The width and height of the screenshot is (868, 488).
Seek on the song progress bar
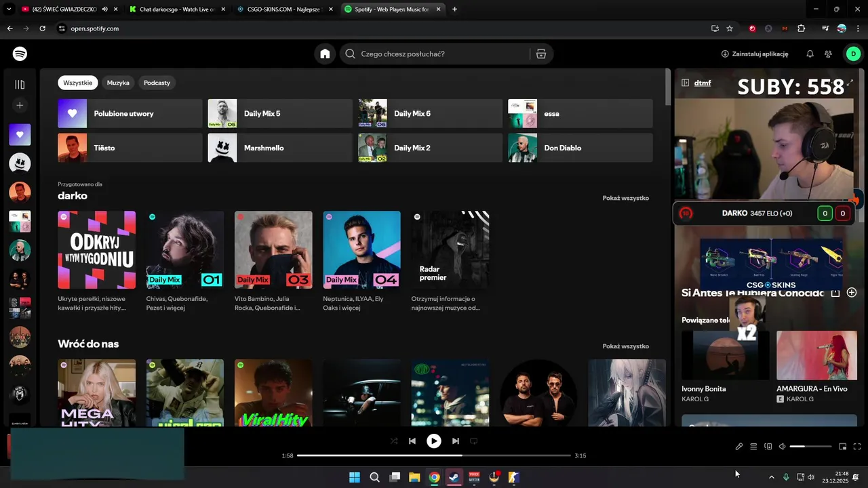434,455
